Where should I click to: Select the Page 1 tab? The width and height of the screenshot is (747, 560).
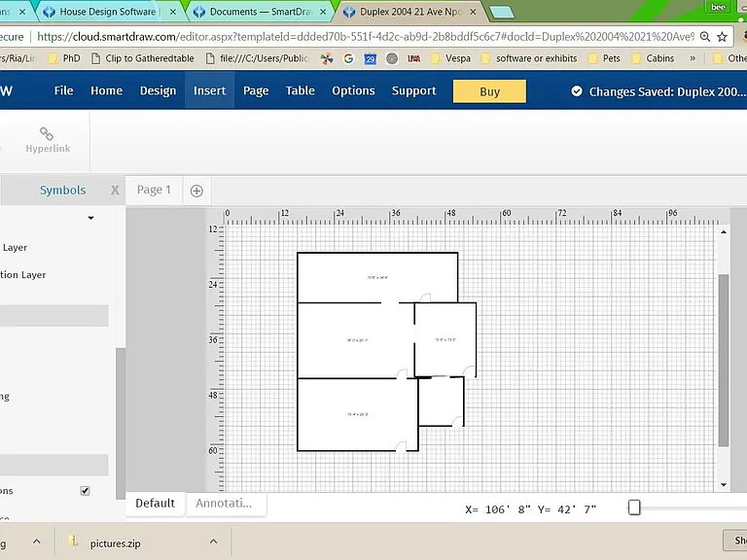click(154, 190)
